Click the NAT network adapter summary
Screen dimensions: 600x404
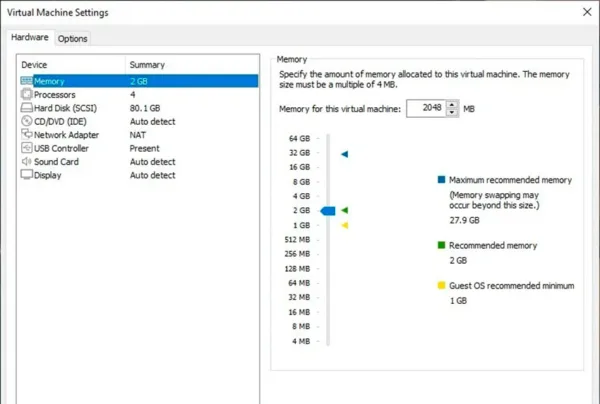click(137, 135)
